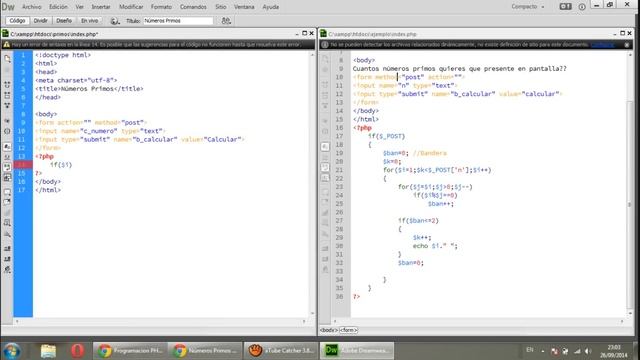This screenshot has height=360, width=640.
Task: Switch to aTube Catcher taskbar window
Action: [x=281, y=351]
